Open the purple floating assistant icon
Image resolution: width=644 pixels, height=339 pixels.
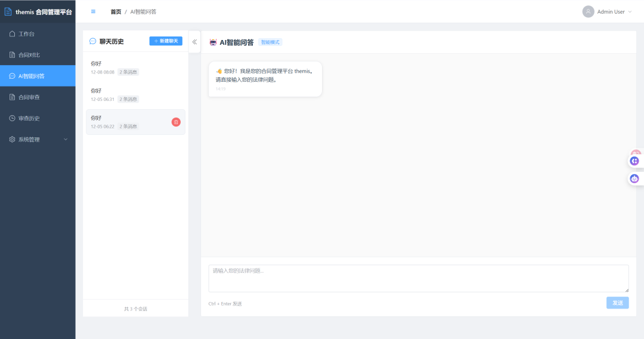tap(634, 161)
